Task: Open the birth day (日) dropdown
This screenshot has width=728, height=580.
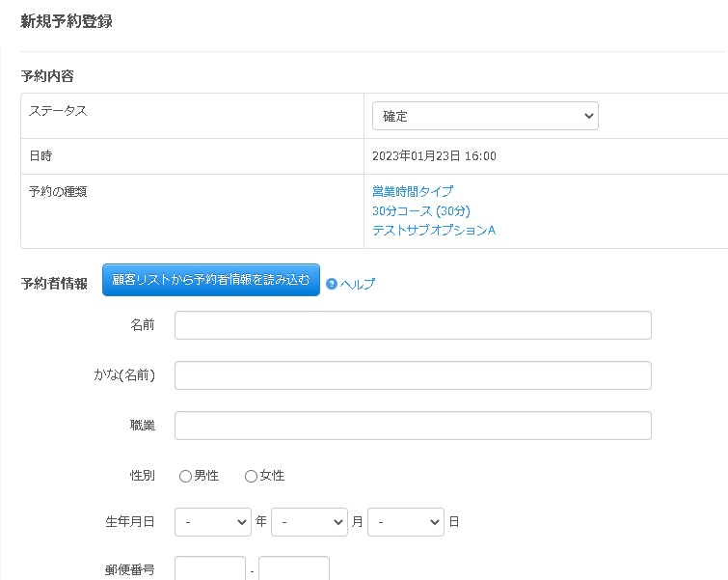Action: click(406, 522)
